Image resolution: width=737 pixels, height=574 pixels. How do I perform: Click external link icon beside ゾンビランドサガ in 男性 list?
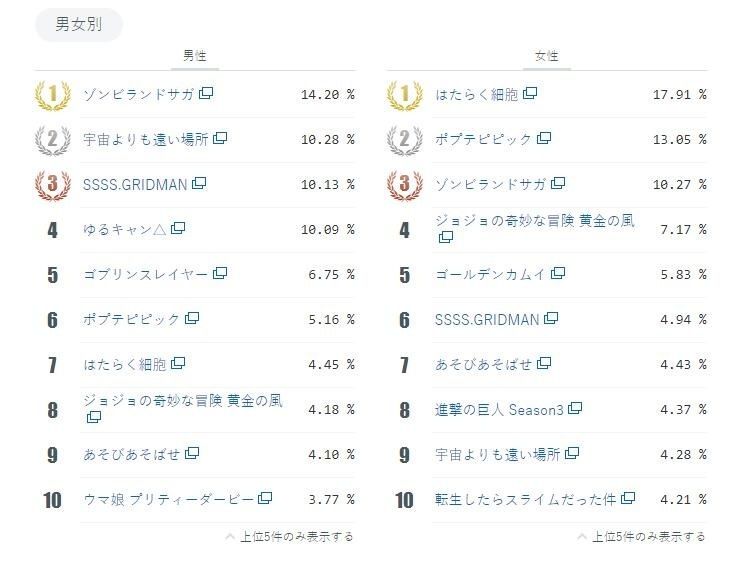coord(206,94)
